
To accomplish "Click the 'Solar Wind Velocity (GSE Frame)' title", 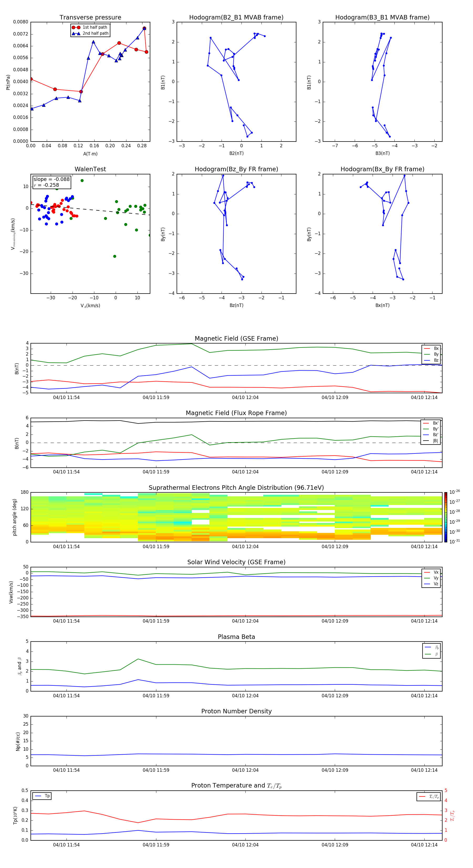I will pos(236,562).
